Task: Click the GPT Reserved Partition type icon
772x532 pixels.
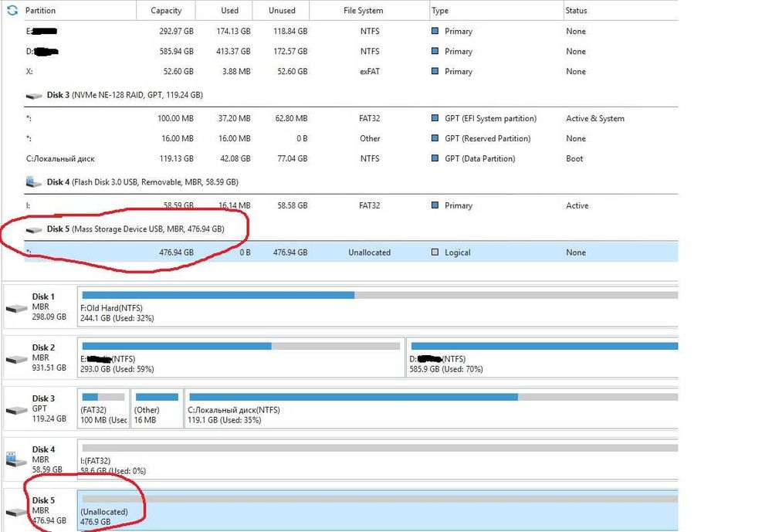Action: pos(435,138)
